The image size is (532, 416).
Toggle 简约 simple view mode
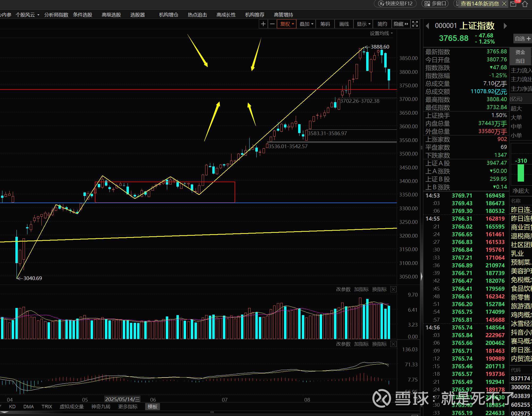point(382,24)
